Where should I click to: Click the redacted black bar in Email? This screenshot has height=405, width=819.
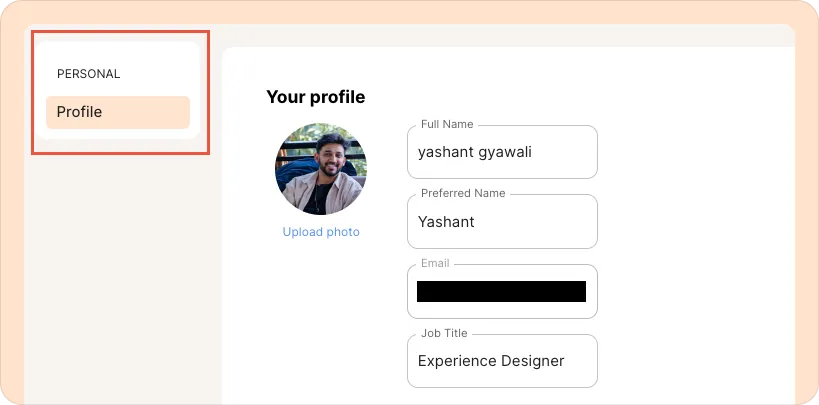click(x=501, y=292)
